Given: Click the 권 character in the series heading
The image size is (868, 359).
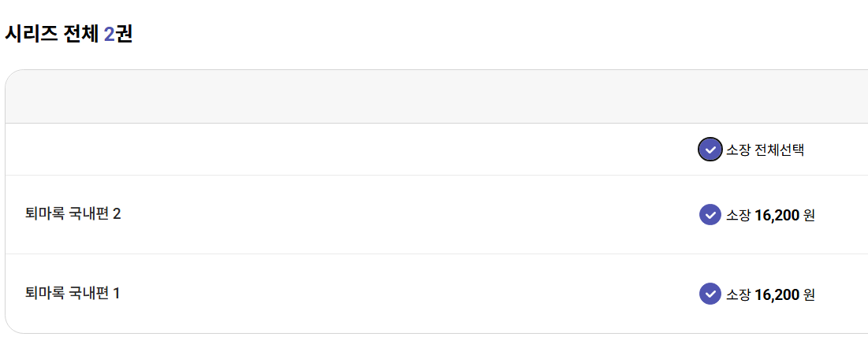Looking at the screenshot, I should 124,34.
